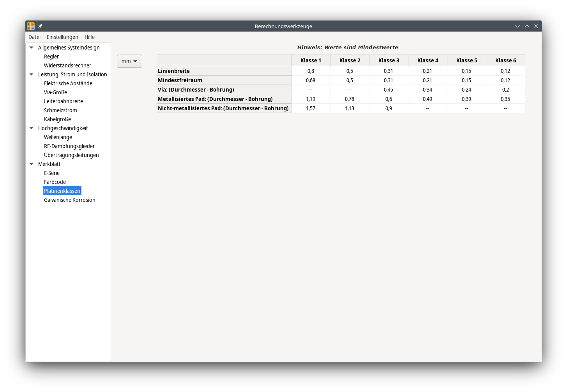
Task: Open the Hilfe menu
Action: 90,37
